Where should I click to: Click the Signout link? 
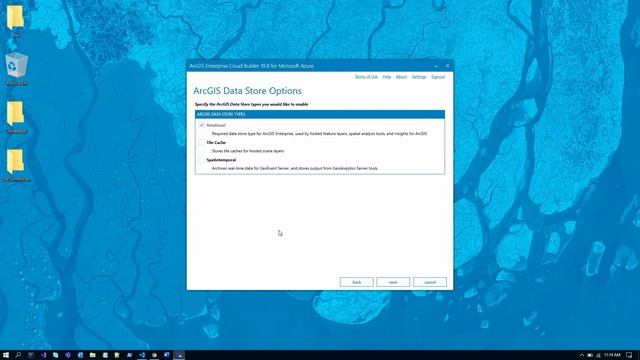tap(438, 77)
